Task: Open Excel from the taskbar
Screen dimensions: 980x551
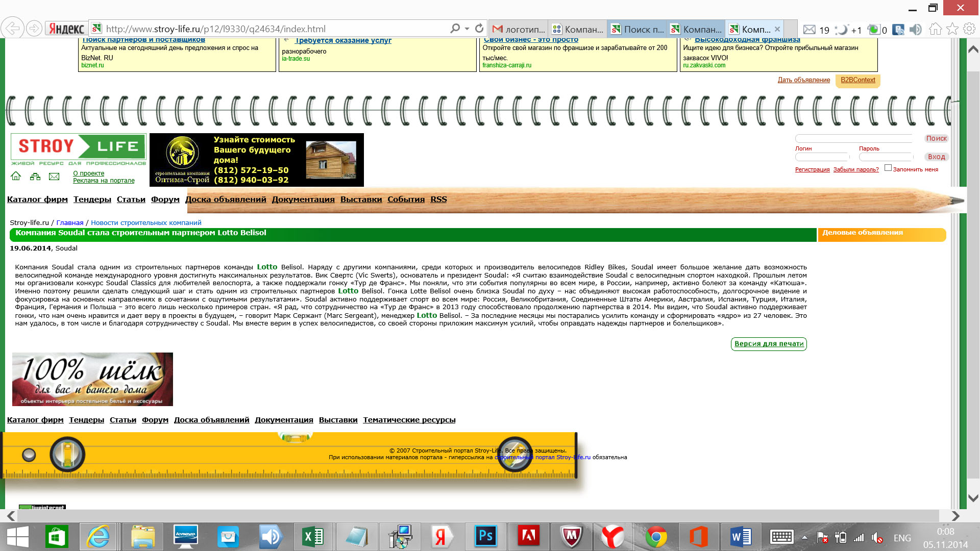Action: (x=312, y=537)
